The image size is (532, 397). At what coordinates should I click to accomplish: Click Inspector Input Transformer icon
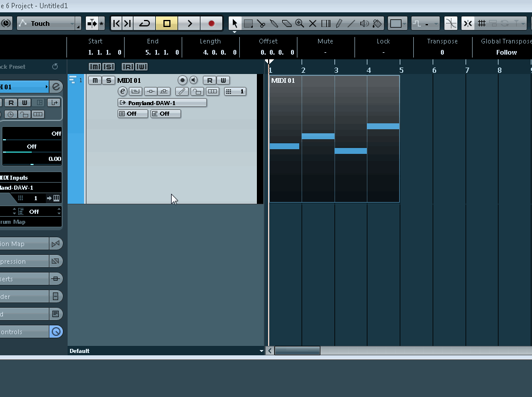click(x=53, y=103)
